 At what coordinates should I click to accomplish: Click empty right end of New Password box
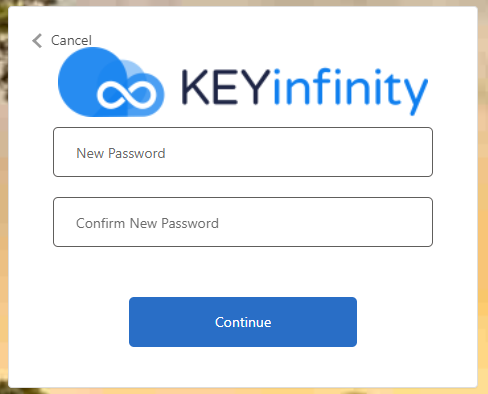click(x=383, y=152)
